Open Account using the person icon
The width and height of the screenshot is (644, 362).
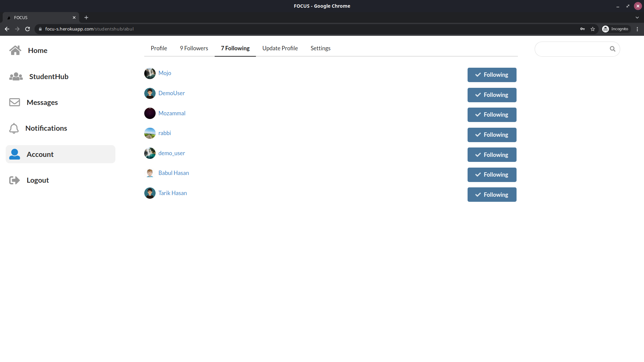point(14,154)
